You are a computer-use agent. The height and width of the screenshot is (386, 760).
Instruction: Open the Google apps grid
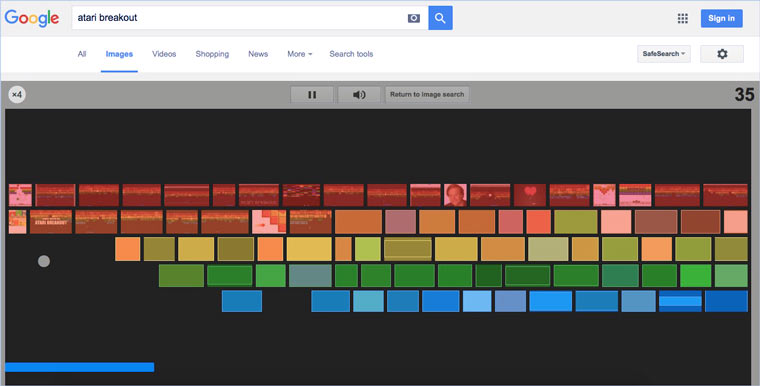tap(682, 18)
